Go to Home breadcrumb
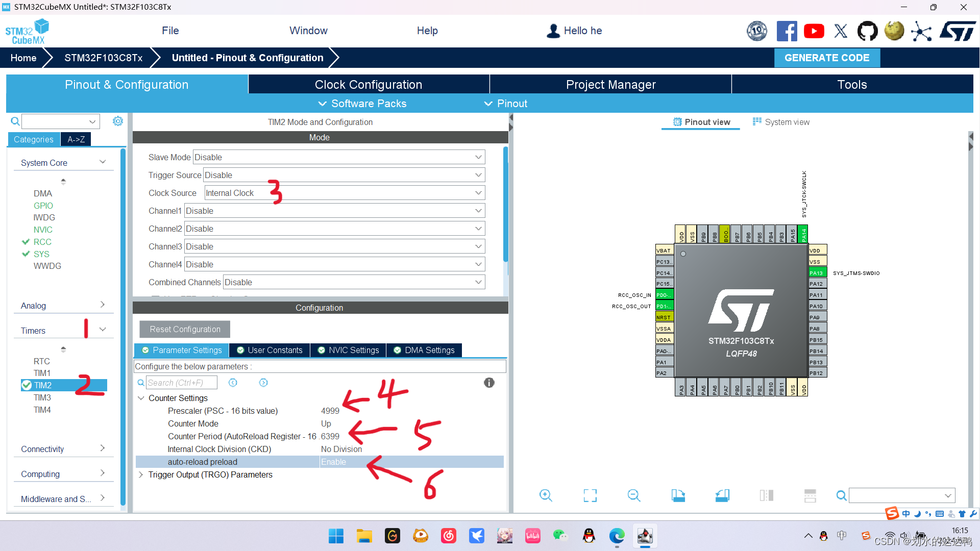The height and width of the screenshot is (551, 980). (23, 58)
